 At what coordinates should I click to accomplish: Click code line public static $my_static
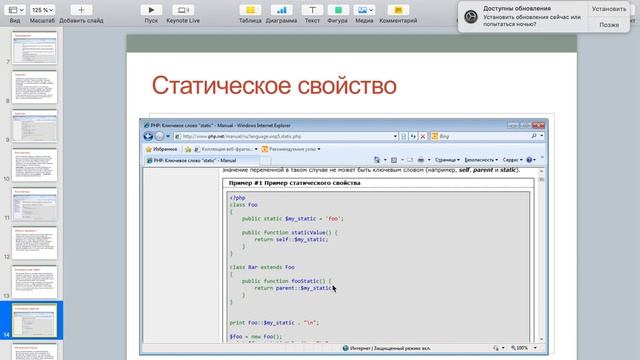(293, 219)
